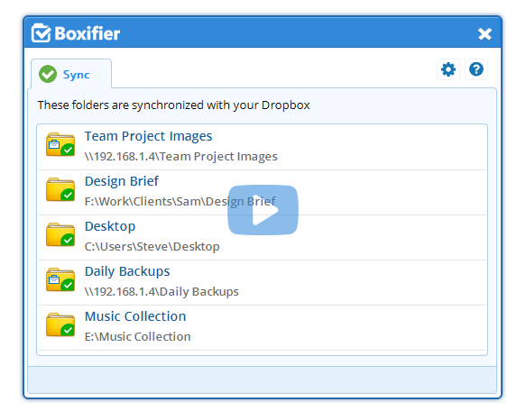This screenshot has width=526, height=420.
Task: Click the Desktop folder icon
Action: point(60,234)
